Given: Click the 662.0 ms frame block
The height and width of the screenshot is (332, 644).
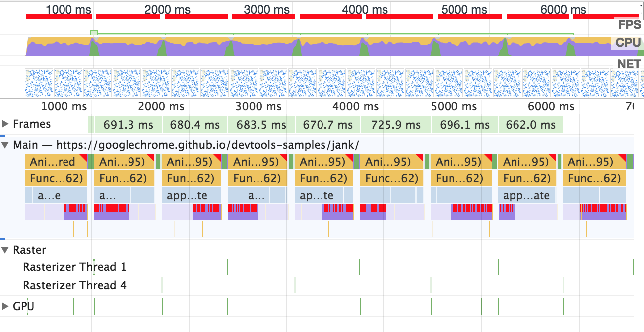Looking at the screenshot, I should click(531, 125).
